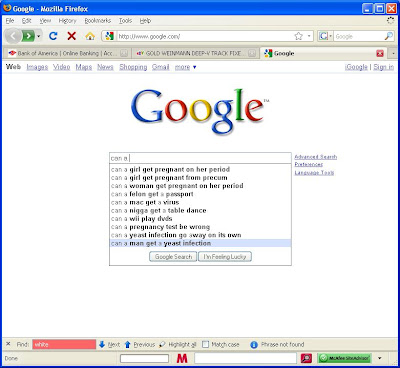400x368 pixels.
Task: Click the I'm Feeling Lucky button
Action: tap(225, 257)
